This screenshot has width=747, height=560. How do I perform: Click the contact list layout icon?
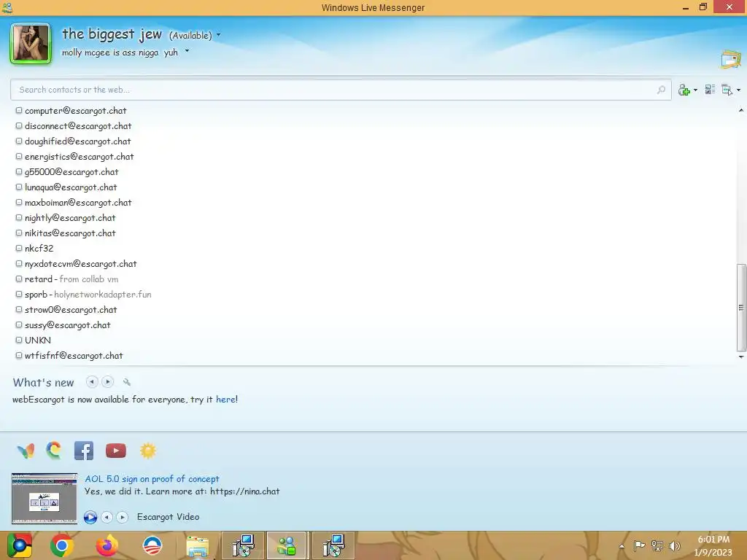710,90
